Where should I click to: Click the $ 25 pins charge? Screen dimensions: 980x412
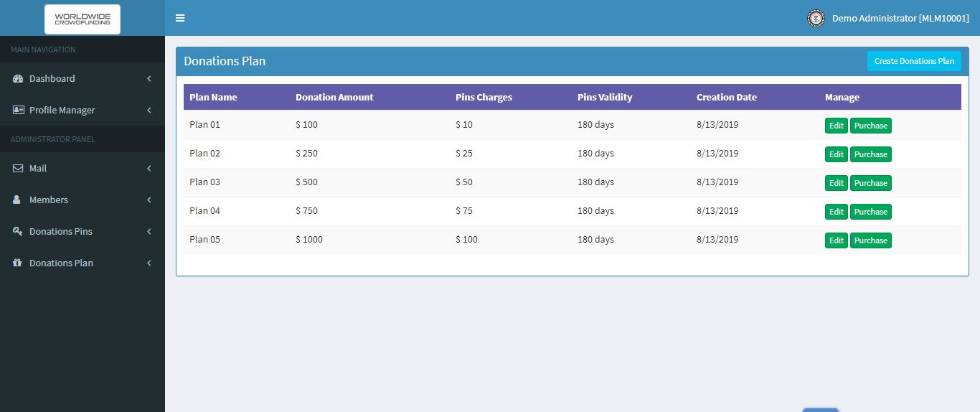point(464,153)
